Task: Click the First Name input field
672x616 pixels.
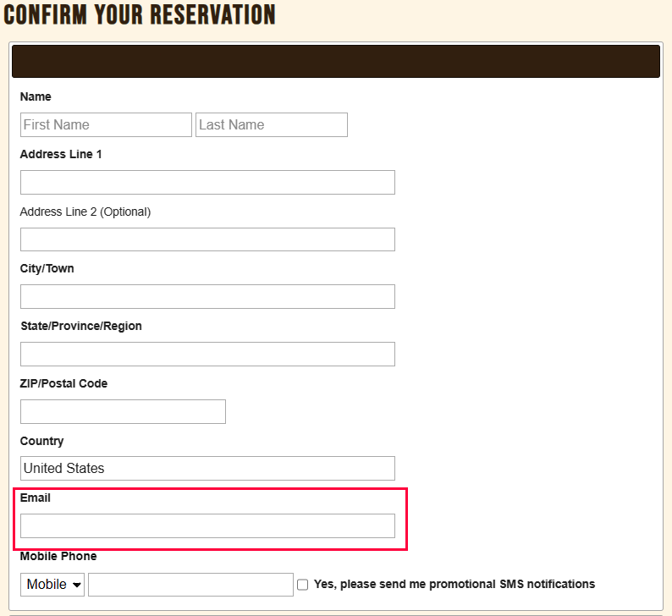Action: click(106, 124)
